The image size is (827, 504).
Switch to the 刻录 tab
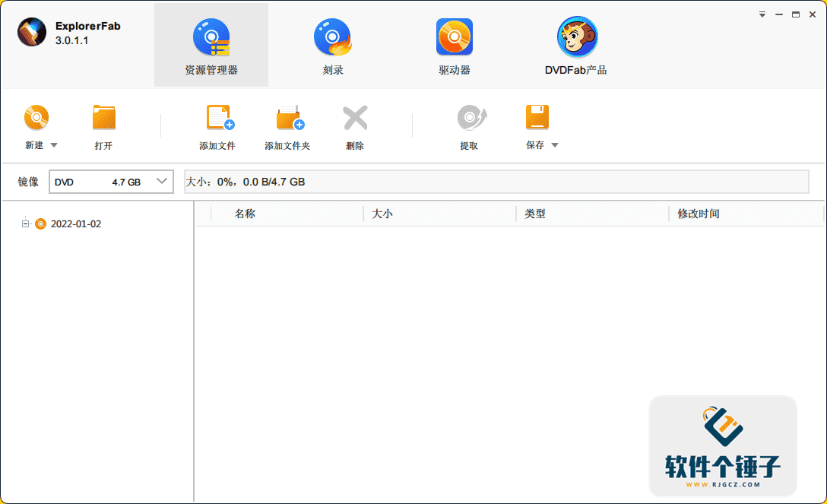point(332,44)
